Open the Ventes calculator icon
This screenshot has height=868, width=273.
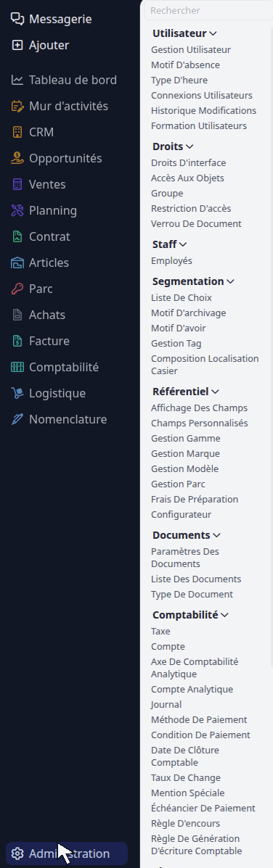(17, 184)
